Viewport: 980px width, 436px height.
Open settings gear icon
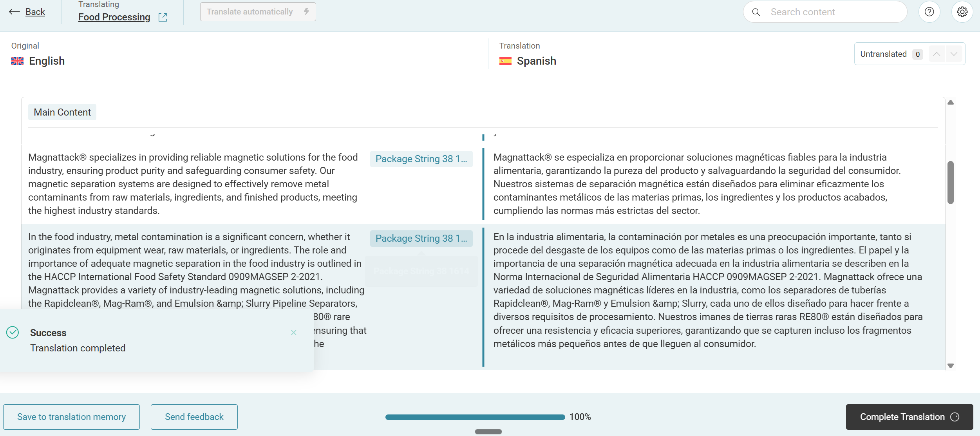962,12
